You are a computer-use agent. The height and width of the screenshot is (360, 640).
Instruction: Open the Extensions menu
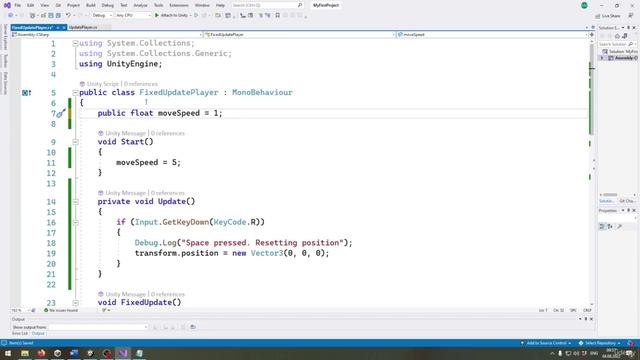179,5
